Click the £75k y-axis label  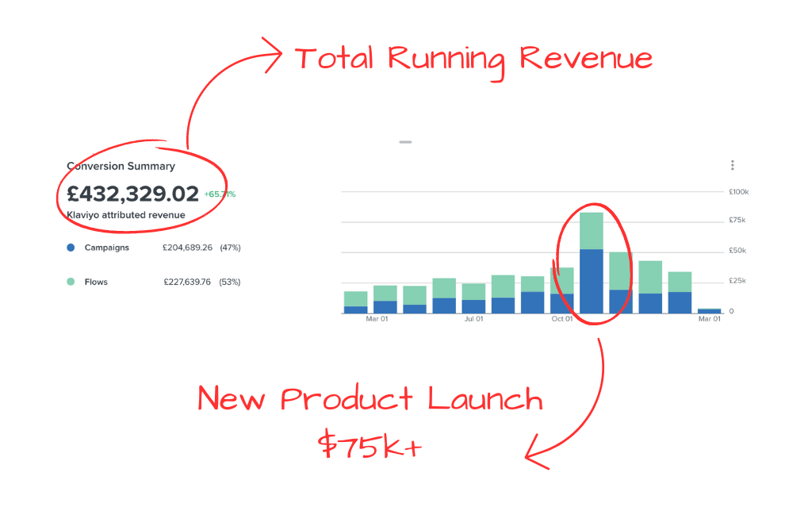pyautogui.click(x=737, y=220)
